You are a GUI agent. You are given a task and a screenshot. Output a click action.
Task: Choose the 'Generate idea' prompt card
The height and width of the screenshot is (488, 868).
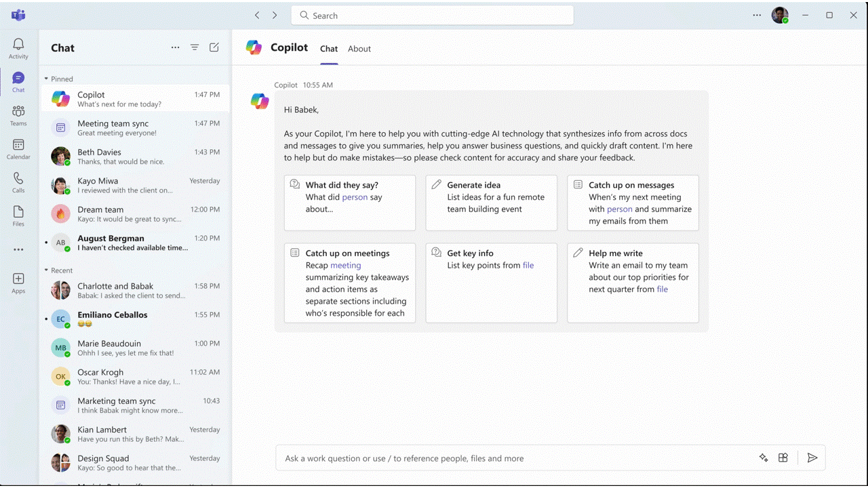(491, 203)
